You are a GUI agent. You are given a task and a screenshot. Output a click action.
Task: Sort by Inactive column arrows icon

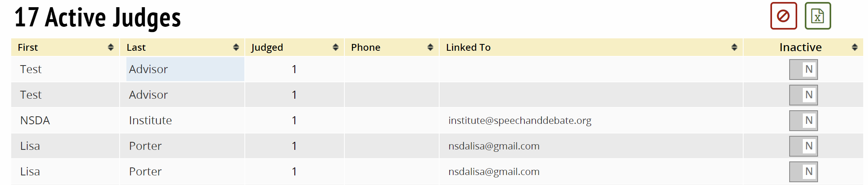[x=855, y=48]
